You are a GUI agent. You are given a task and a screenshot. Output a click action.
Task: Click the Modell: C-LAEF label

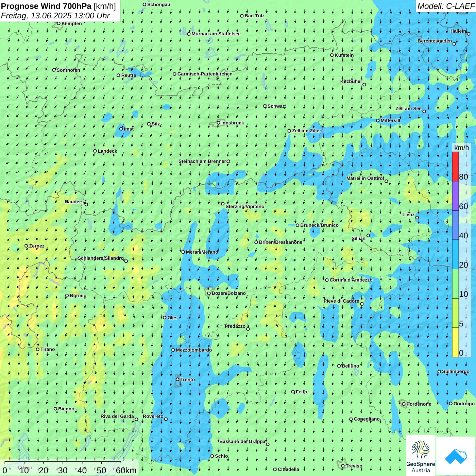[x=445, y=6]
